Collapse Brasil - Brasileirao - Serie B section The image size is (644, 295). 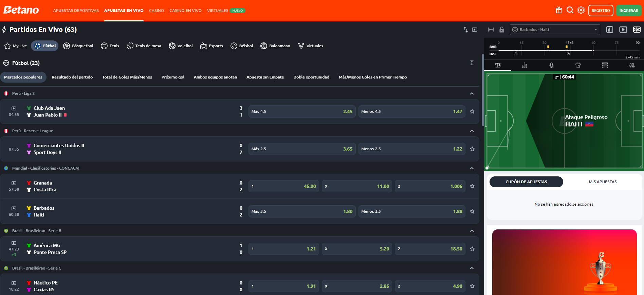(x=472, y=231)
